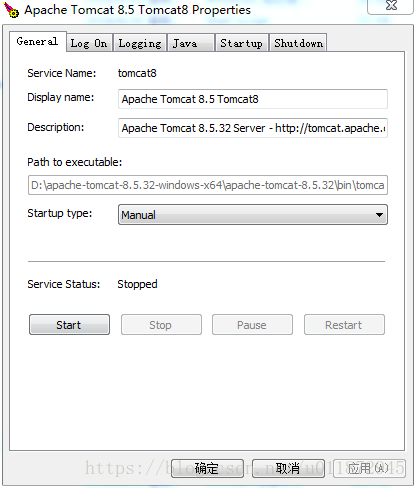Click the 'Description:' label
The height and width of the screenshot is (488, 416).
(x=56, y=127)
